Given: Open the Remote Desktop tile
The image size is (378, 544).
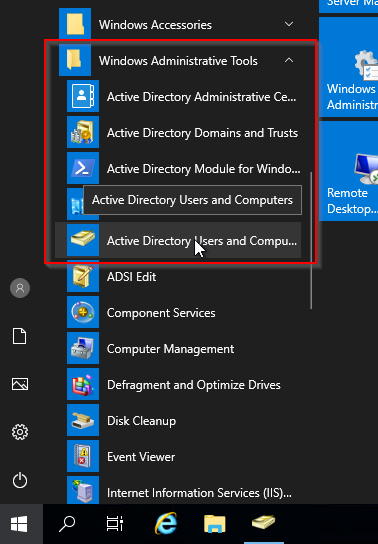Looking at the screenshot, I should coord(349,171).
